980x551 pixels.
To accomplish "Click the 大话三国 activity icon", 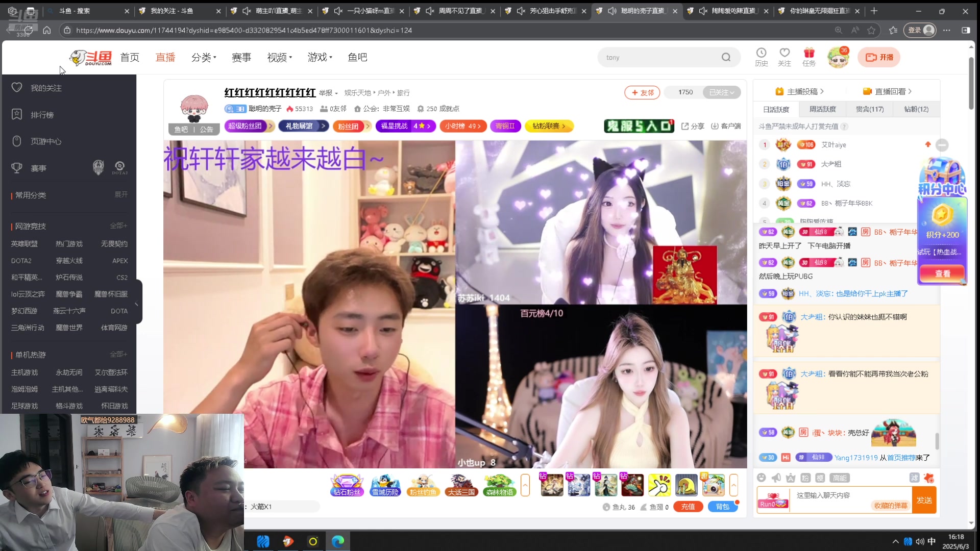I will coord(461,485).
